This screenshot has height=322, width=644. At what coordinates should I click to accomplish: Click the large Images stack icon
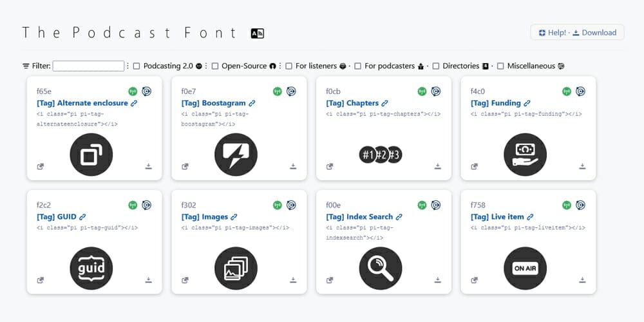[x=236, y=269]
